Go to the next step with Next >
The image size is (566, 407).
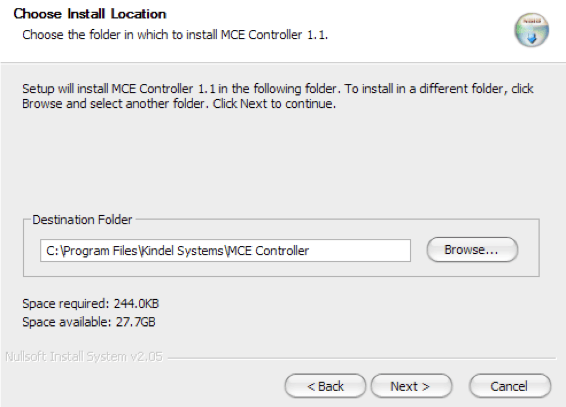(411, 386)
